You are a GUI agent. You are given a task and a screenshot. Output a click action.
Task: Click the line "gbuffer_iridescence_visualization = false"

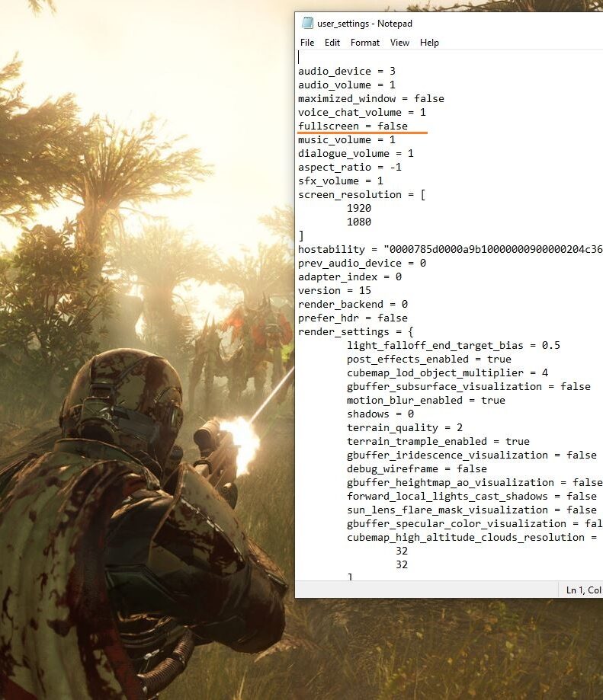472,455
